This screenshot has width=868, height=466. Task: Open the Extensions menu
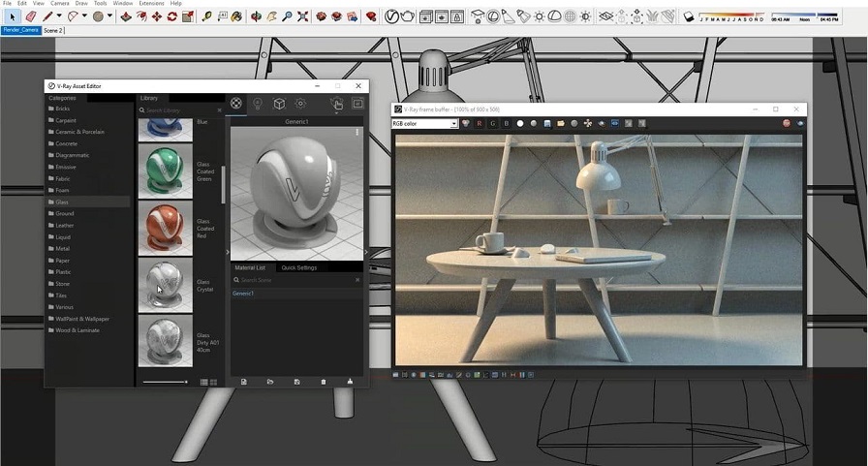tap(152, 3)
